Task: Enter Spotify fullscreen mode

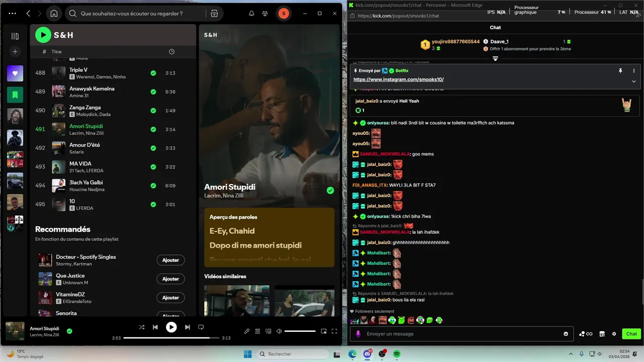Action: point(334,331)
